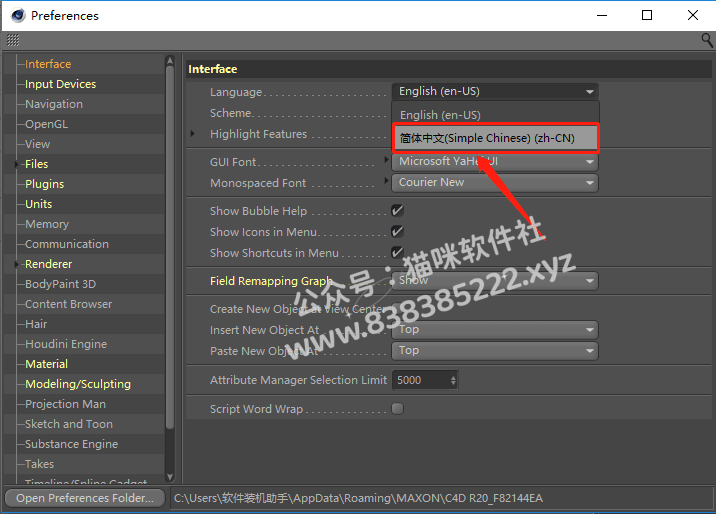Click the GUI Font label arrow
Image resolution: width=716 pixels, height=514 pixels.
pyautogui.click(x=386, y=160)
